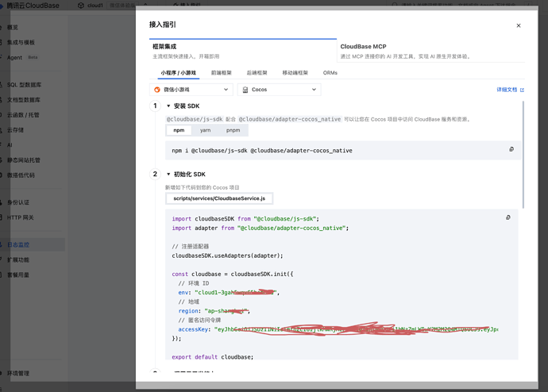This screenshot has width=548, height=392.
Task: Open the Cocos framework dropdown
Action: 280,90
